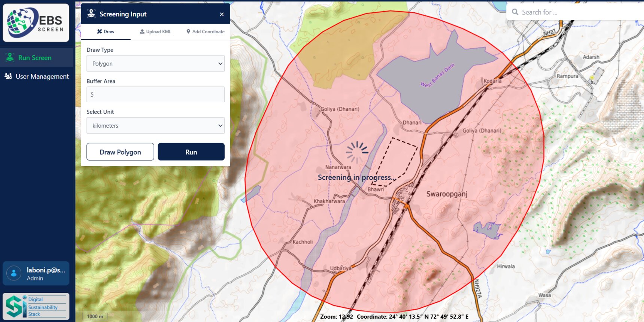Viewport: 644px width, 322px height.
Task: Close the Screening Input panel
Action: 222,14
